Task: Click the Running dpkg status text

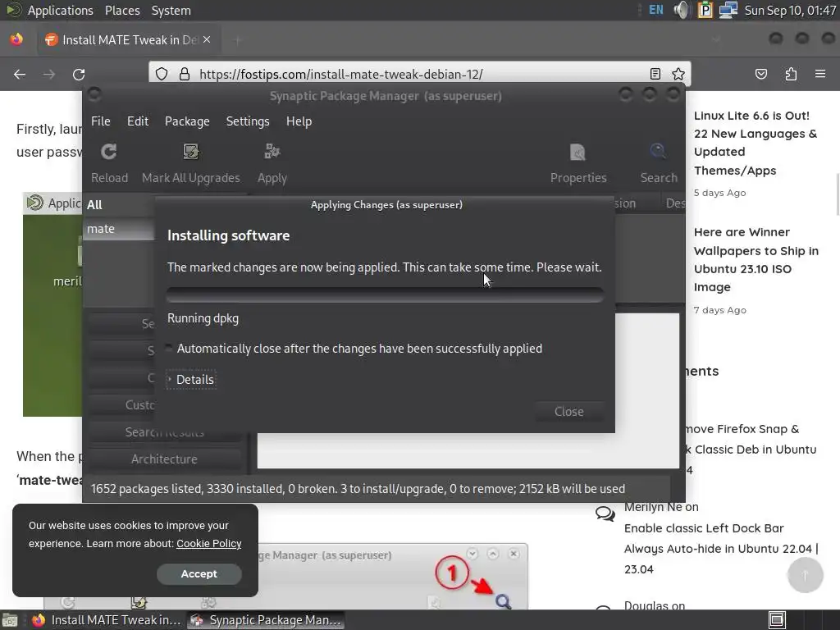Action: (x=203, y=318)
